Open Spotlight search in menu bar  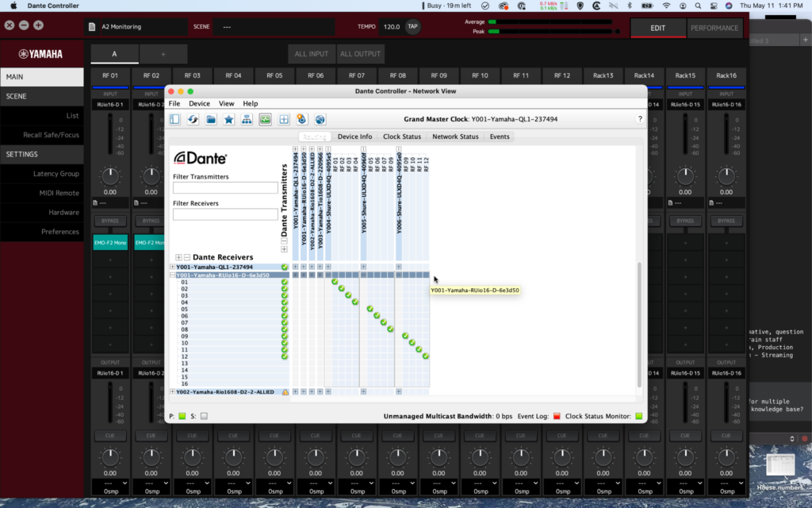698,6
